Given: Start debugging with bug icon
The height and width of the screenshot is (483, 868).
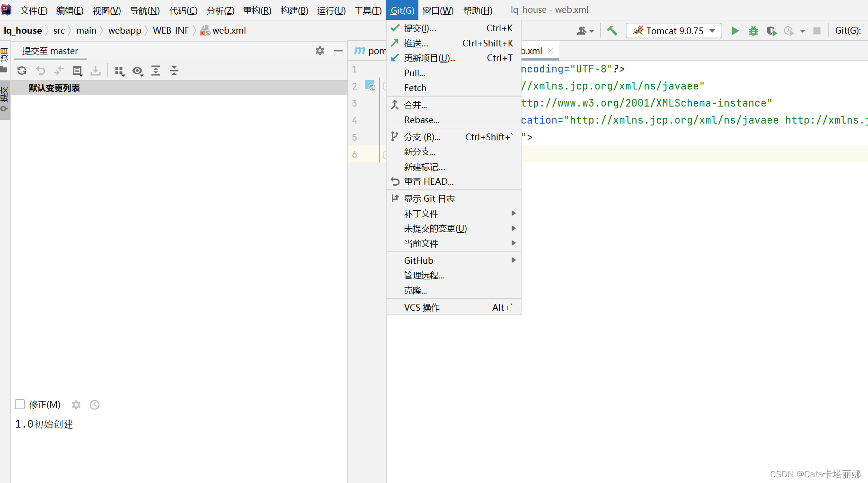Looking at the screenshot, I should 753,31.
